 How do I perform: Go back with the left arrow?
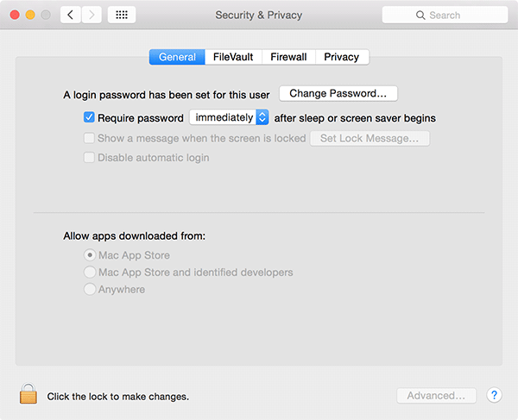click(71, 16)
